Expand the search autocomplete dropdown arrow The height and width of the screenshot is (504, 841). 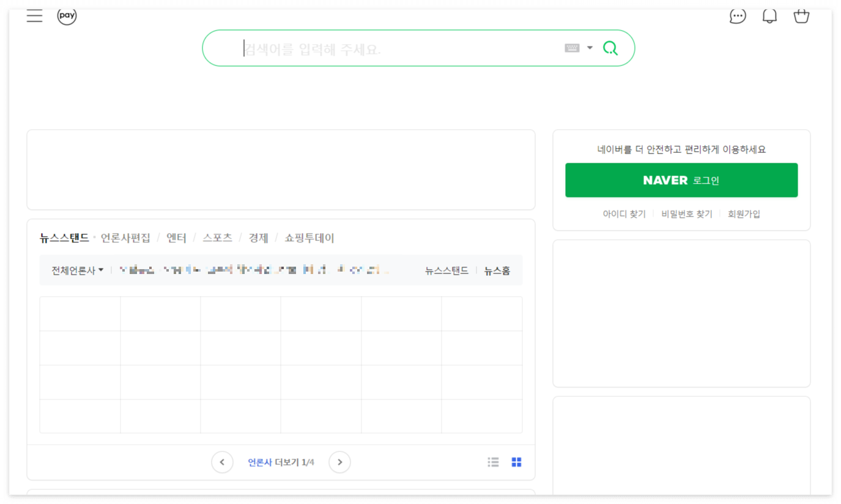click(590, 48)
